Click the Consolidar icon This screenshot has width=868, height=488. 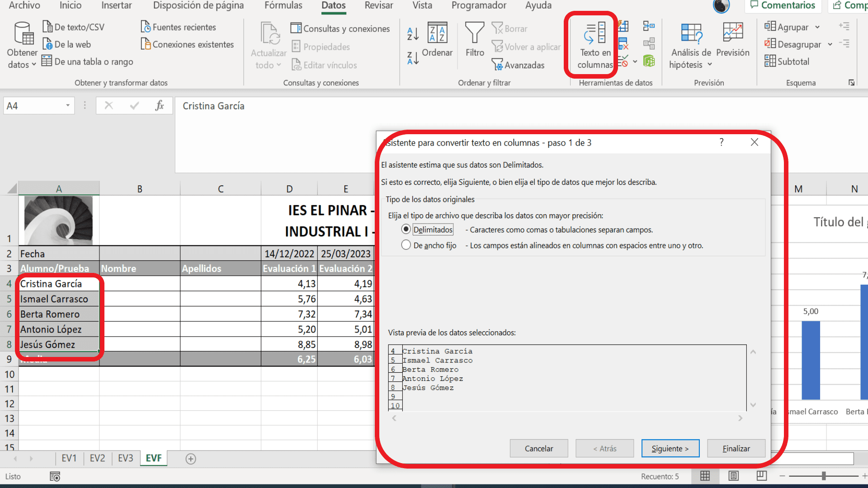tap(649, 26)
